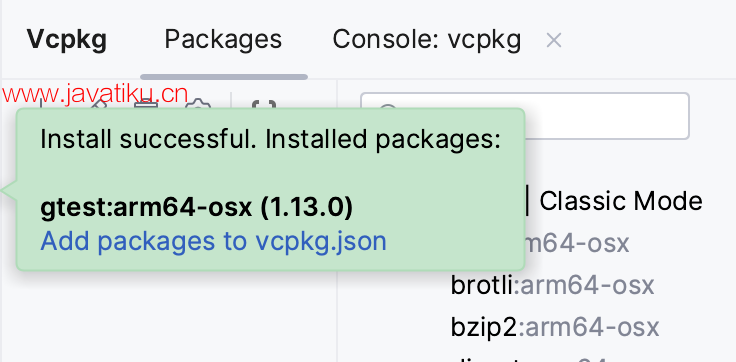Click the pencil Edit icon in toolbar

pyautogui.click(x=96, y=102)
